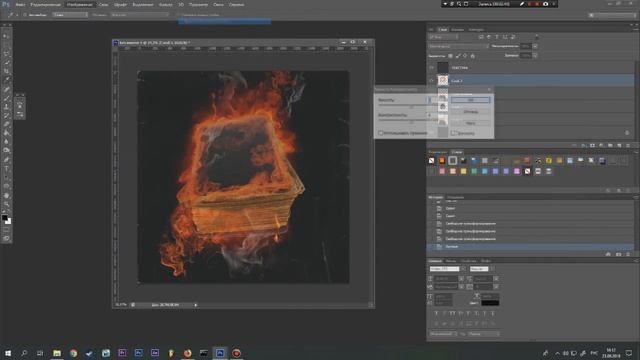Click the new adjustment layer icon

(601, 145)
